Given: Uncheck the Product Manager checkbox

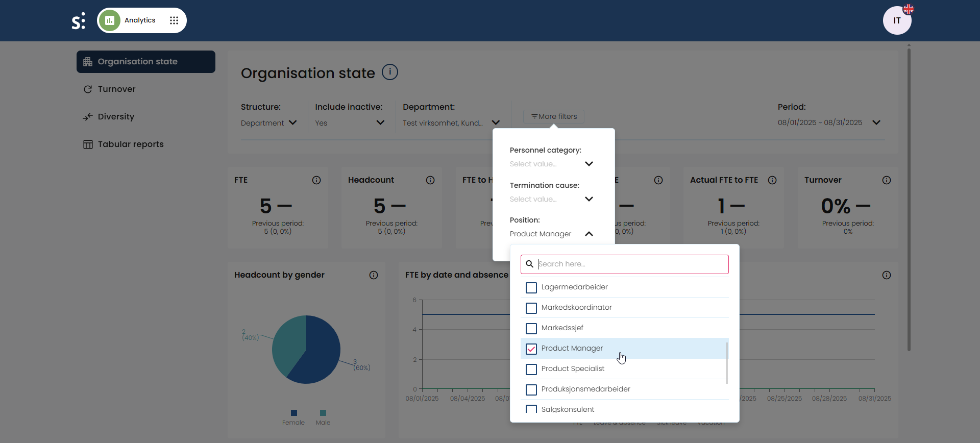Looking at the screenshot, I should [531, 349].
